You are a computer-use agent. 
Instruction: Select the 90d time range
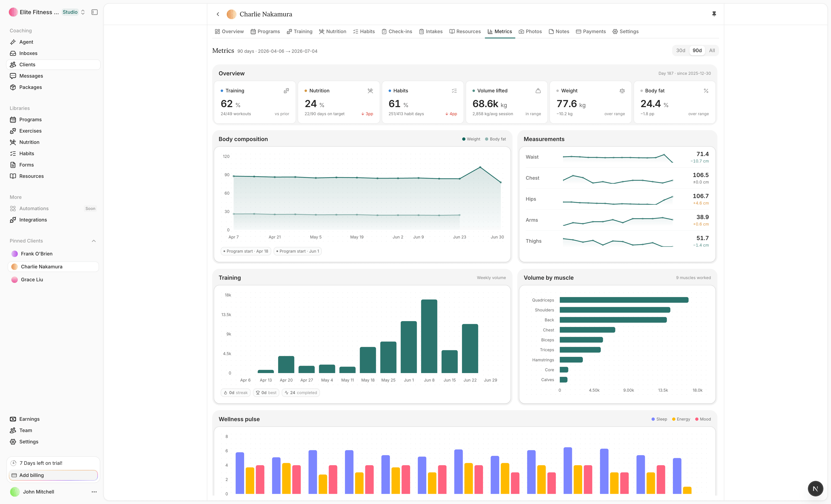pos(697,51)
